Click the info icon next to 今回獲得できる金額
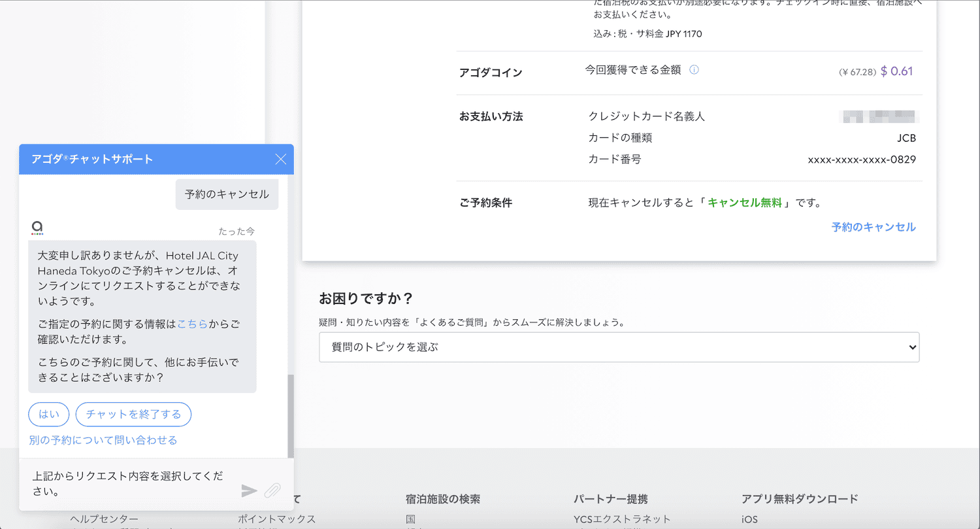 click(x=694, y=70)
